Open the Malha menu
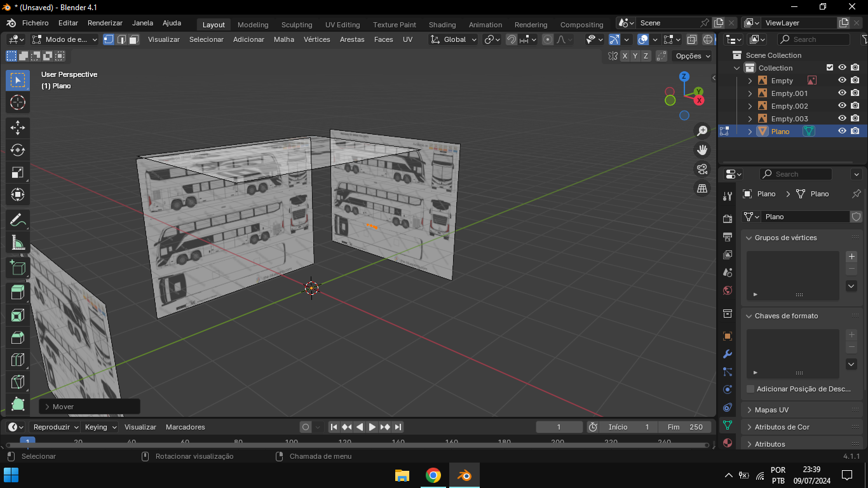Image resolution: width=868 pixels, height=488 pixels. (x=284, y=39)
